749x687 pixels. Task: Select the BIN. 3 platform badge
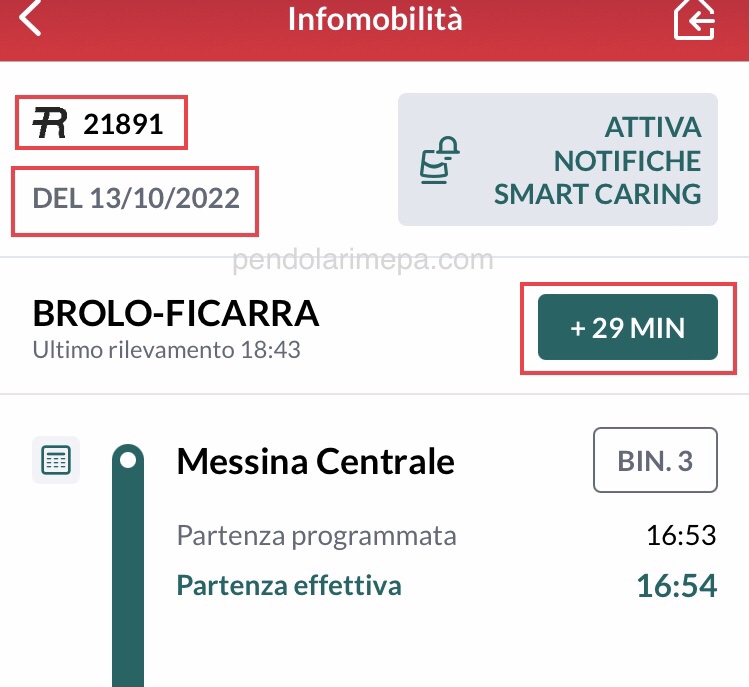point(655,460)
